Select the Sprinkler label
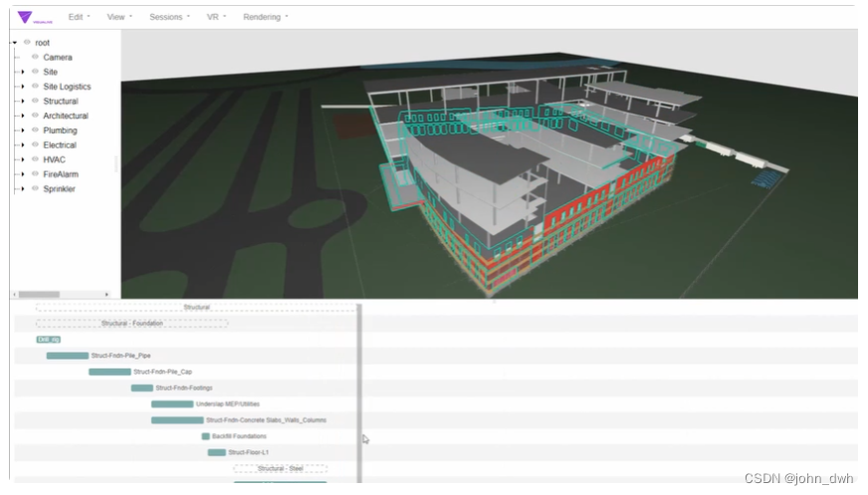 click(x=60, y=189)
